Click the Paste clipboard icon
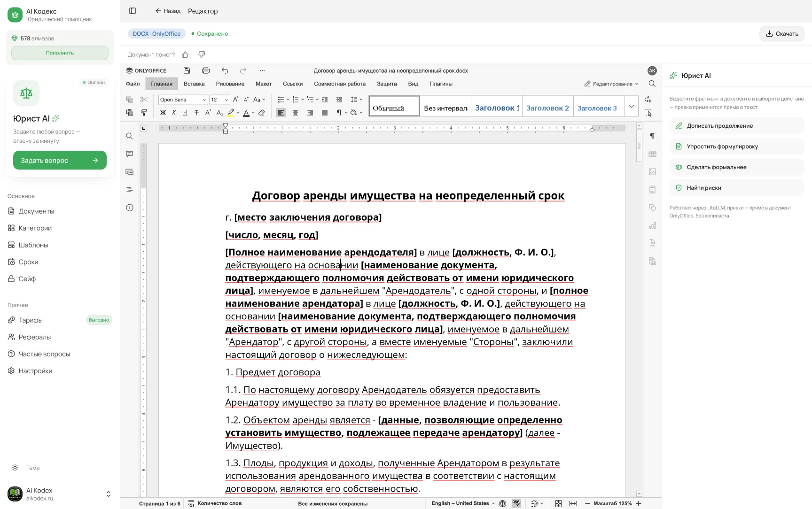The width and height of the screenshot is (812, 509). [x=130, y=113]
